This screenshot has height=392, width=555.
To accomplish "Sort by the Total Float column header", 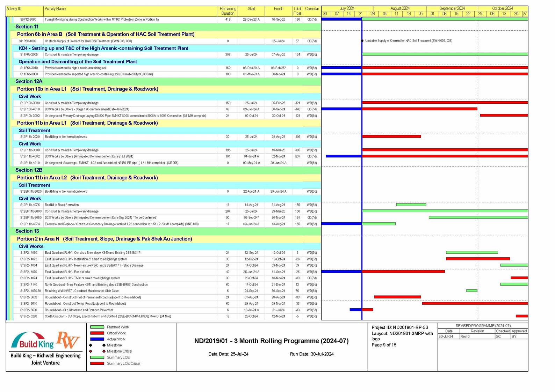I will 297,11.
